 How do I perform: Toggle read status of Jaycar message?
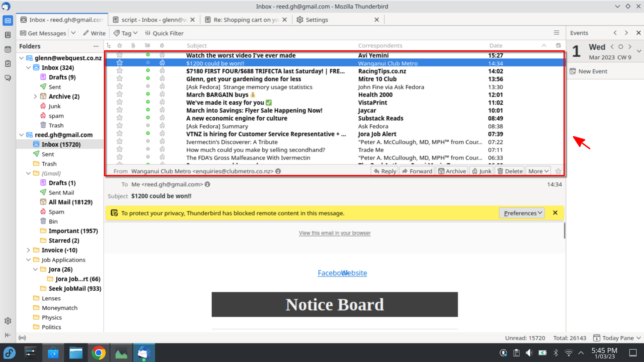point(148,110)
